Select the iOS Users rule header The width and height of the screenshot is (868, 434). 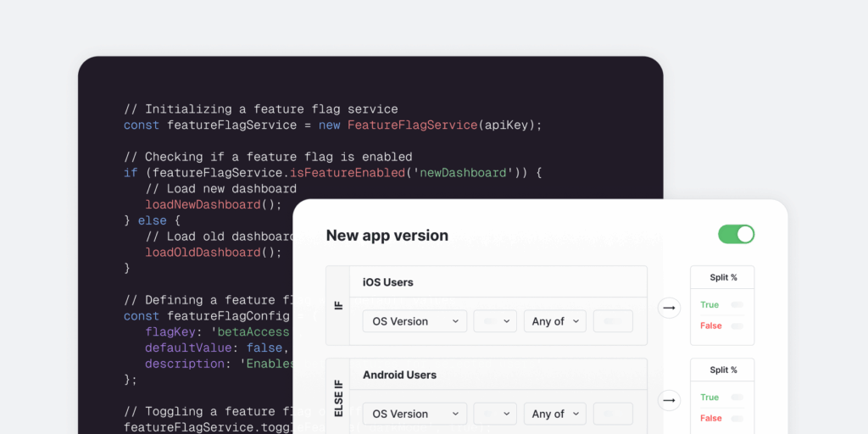point(498,282)
